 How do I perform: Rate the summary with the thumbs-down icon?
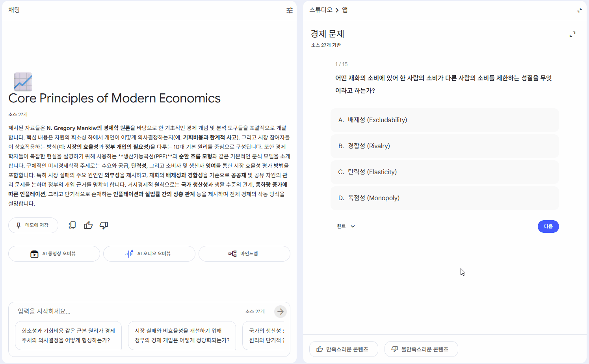(104, 225)
